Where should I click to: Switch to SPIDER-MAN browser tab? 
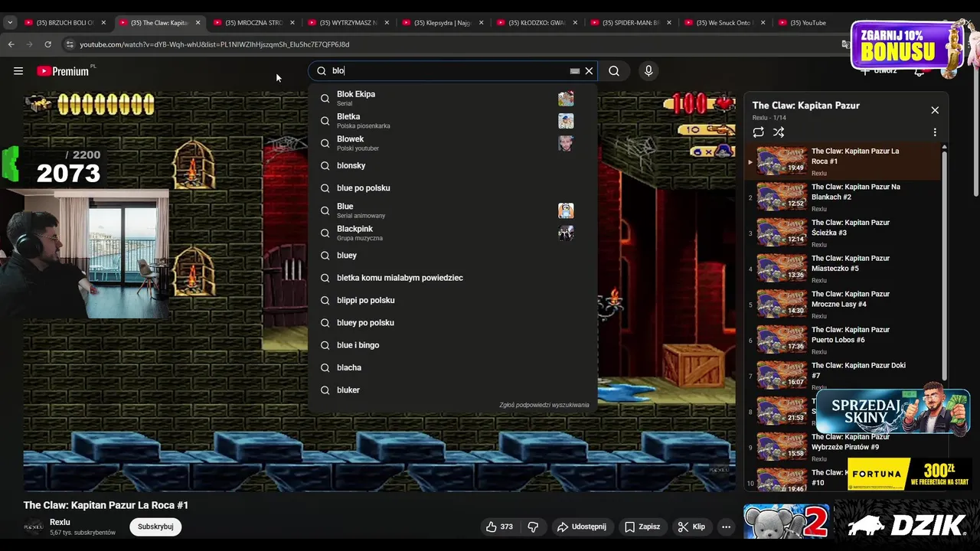pyautogui.click(x=629, y=23)
